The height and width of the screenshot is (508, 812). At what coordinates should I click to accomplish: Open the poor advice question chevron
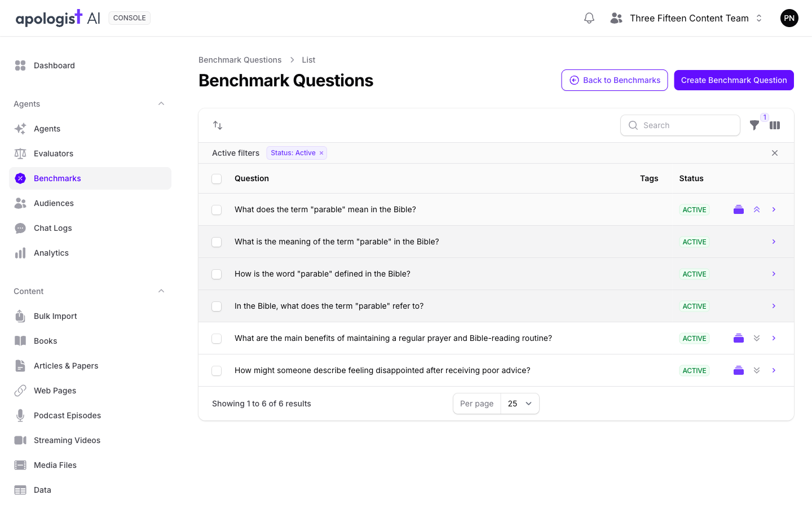pos(774,370)
